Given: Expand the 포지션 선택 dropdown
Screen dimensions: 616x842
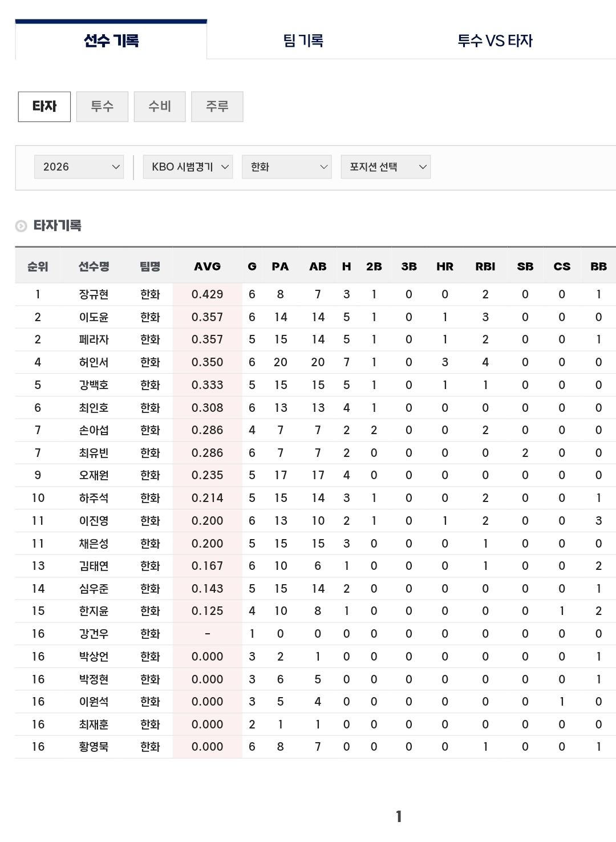Looking at the screenshot, I should [x=386, y=167].
